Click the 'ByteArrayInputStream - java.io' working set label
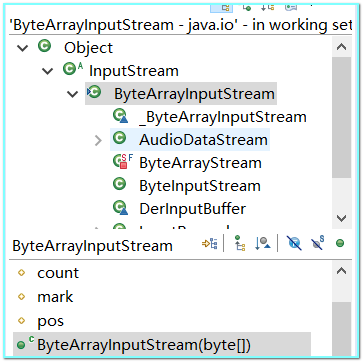The width and height of the screenshot is (363, 362). click(x=181, y=25)
